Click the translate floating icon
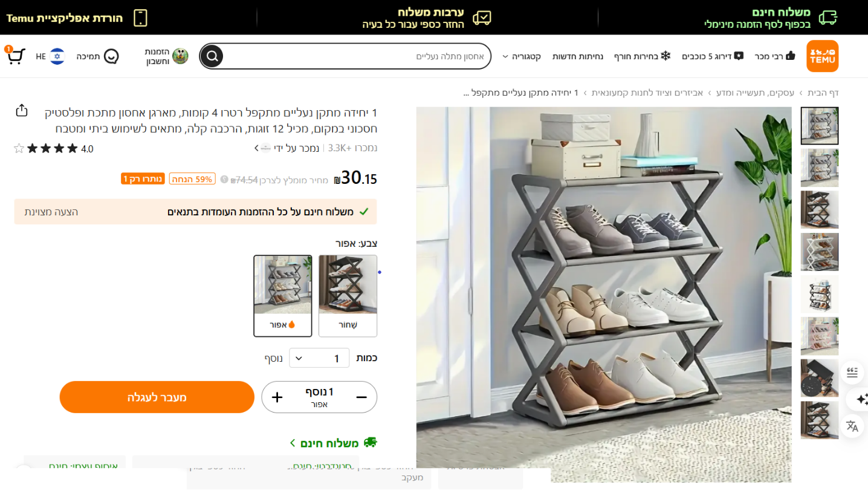The image size is (868, 490). [852, 426]
